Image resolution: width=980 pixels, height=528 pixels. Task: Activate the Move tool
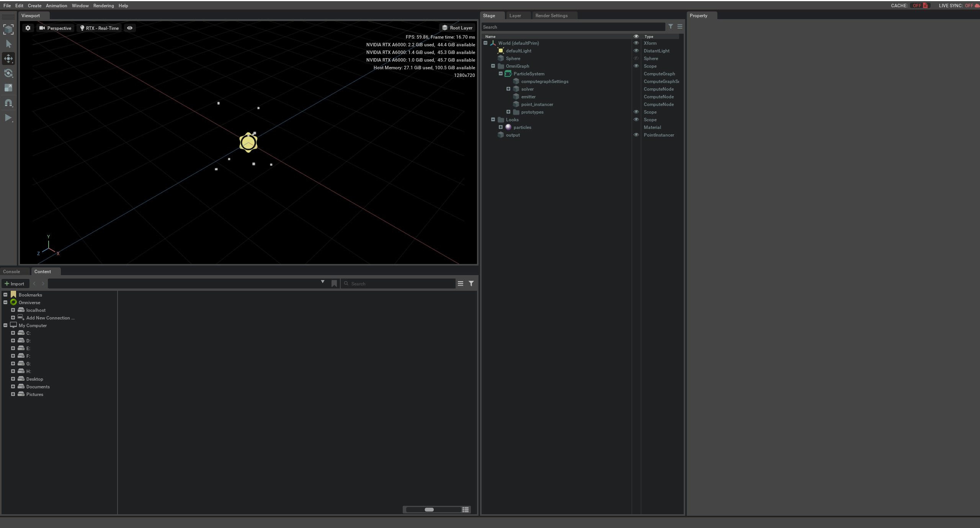[8, 59]
